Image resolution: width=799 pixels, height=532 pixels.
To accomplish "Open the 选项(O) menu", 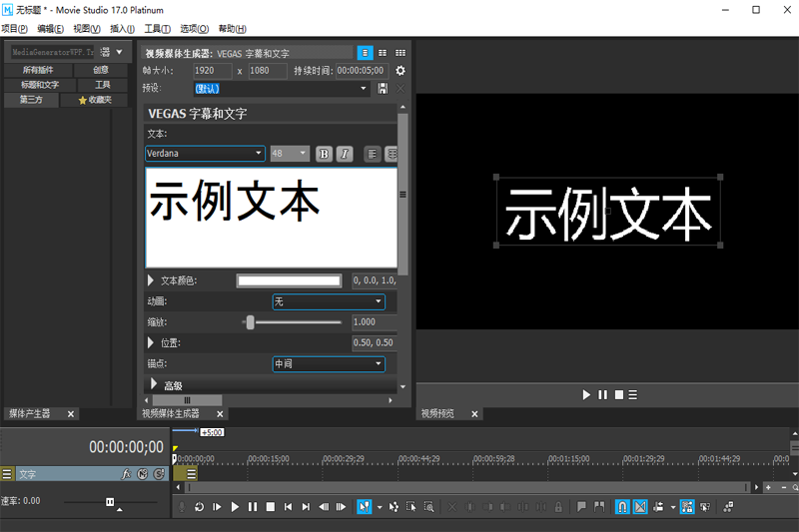I will [194, 29].
